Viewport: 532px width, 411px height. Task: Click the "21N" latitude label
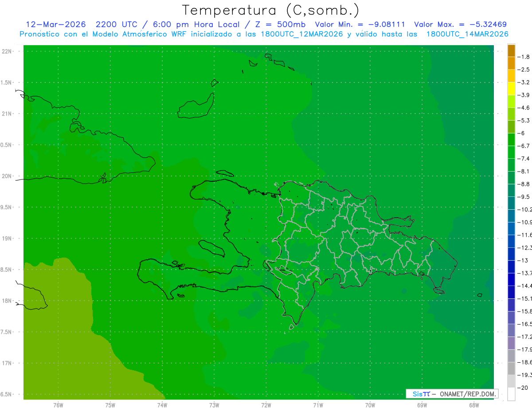(7, 114)
